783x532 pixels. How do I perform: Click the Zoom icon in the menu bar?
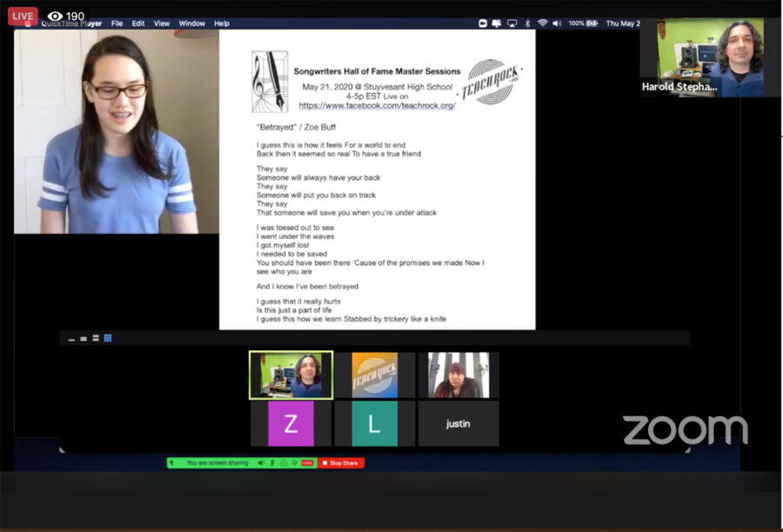point(482,23)
